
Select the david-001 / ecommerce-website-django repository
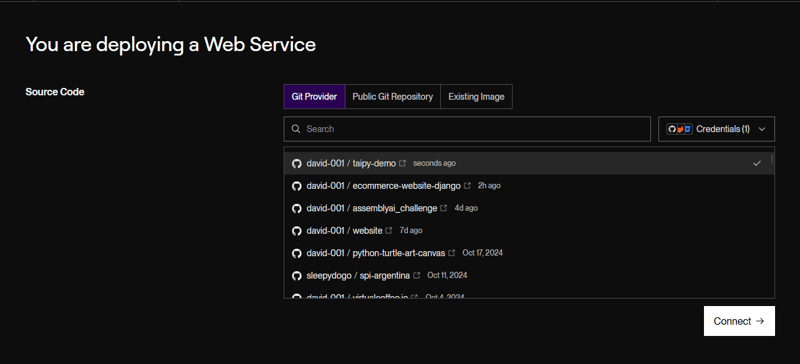click(x=529, y=186)
